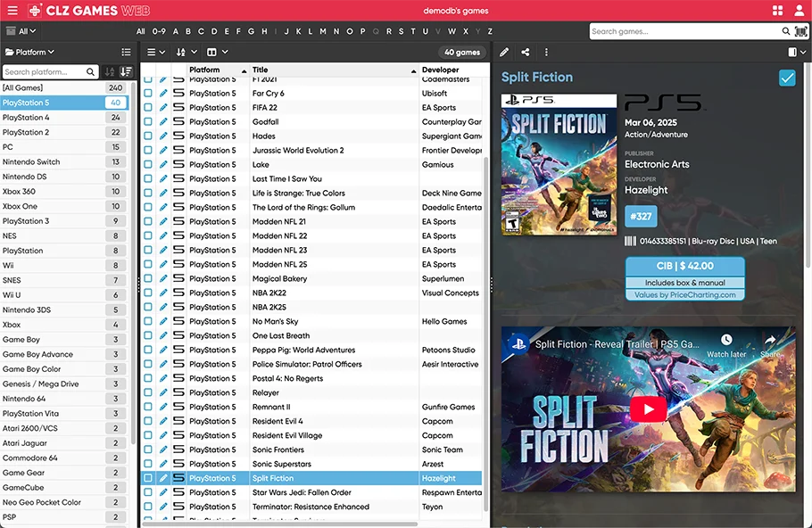
Task: Toggle the blue collection status checkmark
Action: click(787, 78)
